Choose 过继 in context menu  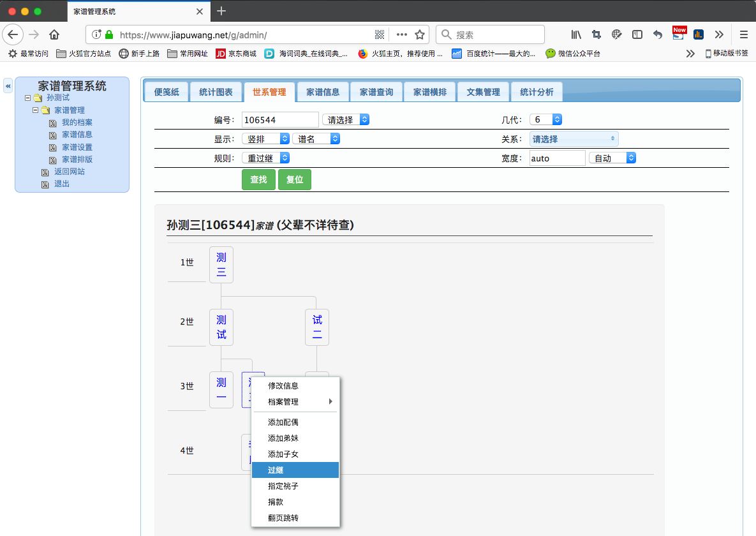(x=295, y=470)
